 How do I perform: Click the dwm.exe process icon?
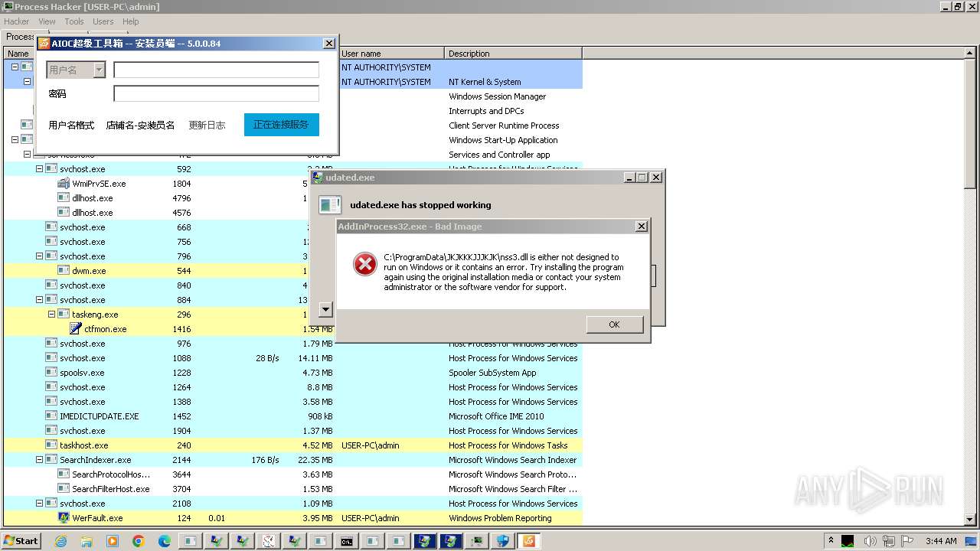64,271
